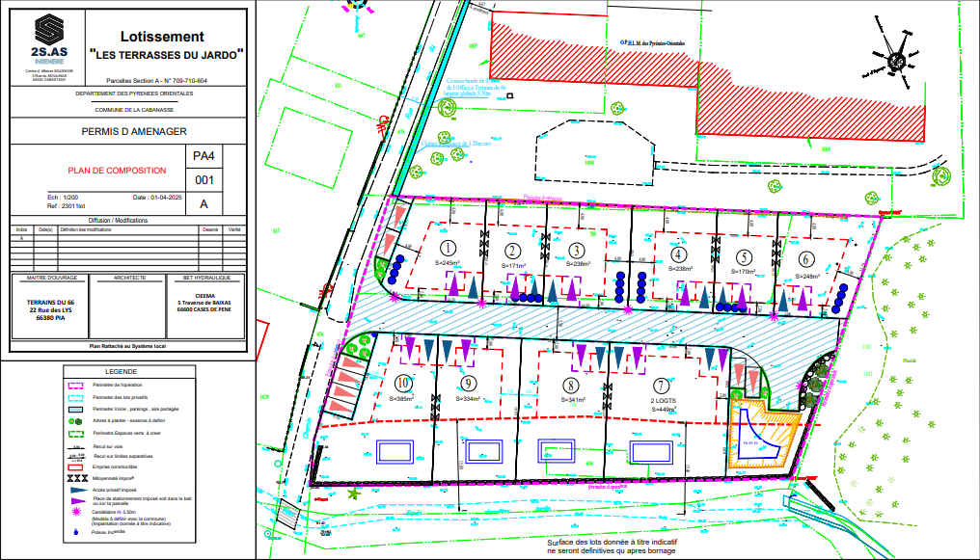Select the PA4 sheet number cell
Viewport: 980px width, 560px height.
pos(204,156)
